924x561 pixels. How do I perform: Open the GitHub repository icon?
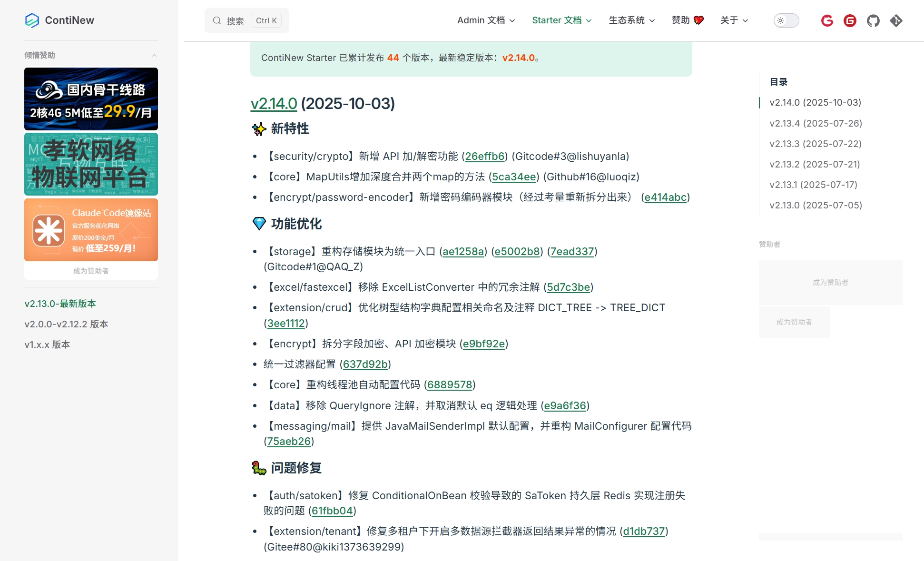click(x=873, y=20)
